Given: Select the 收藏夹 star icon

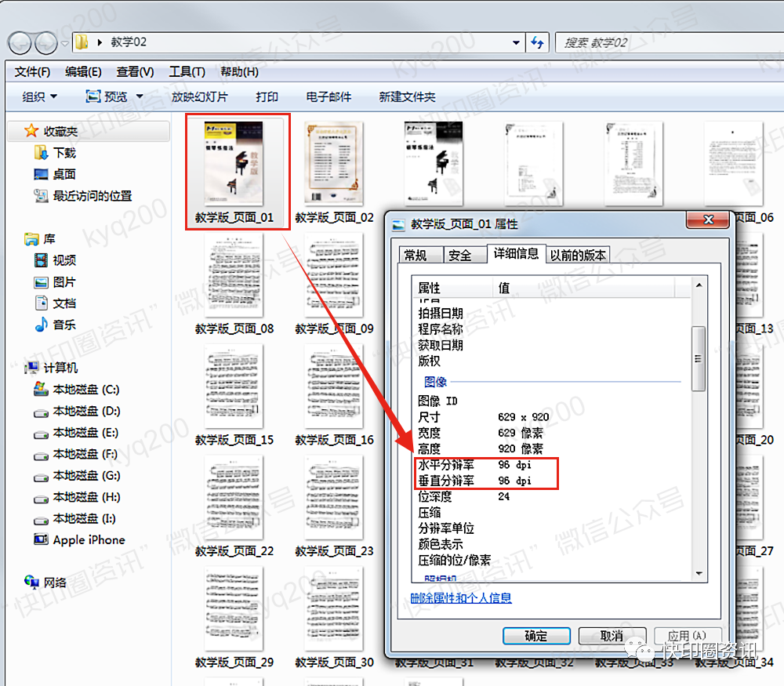Looking at the screenshot, I should point(31,131).
